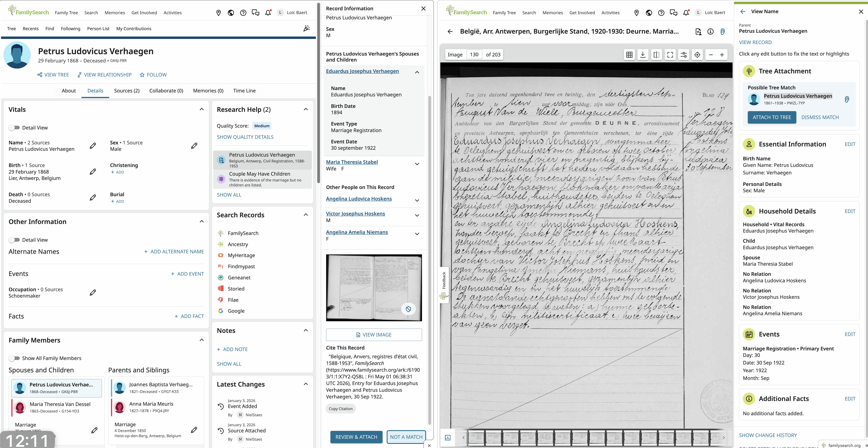This screenshot has height=448, width=868.
Task: Click ATTACH TO TREE button
Action: 772,117
